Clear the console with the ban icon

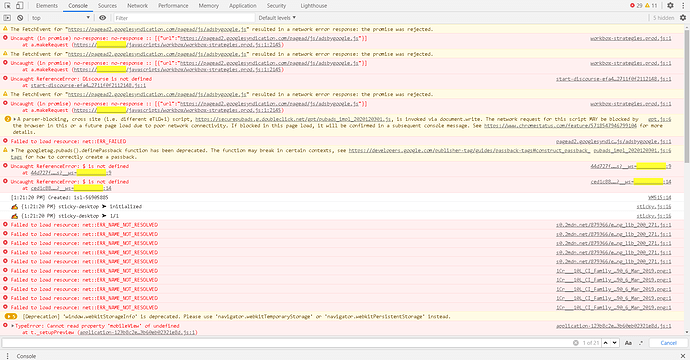(x=20, y=18)
